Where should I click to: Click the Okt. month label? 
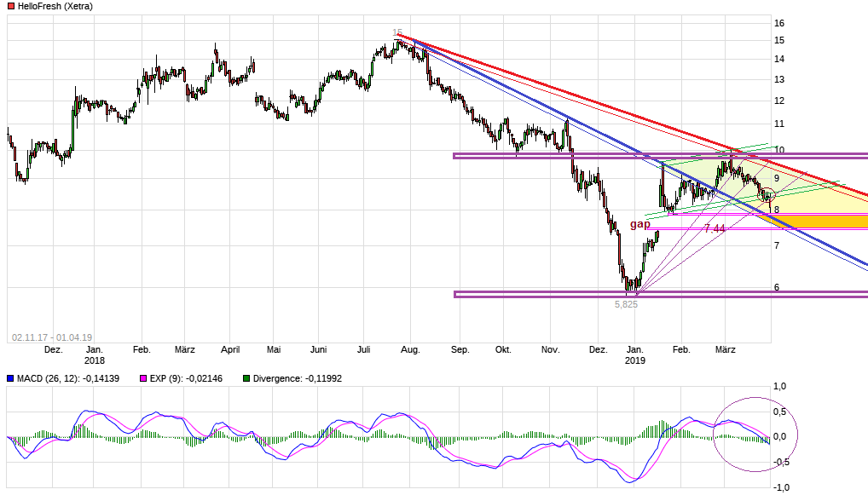point(503,349)
